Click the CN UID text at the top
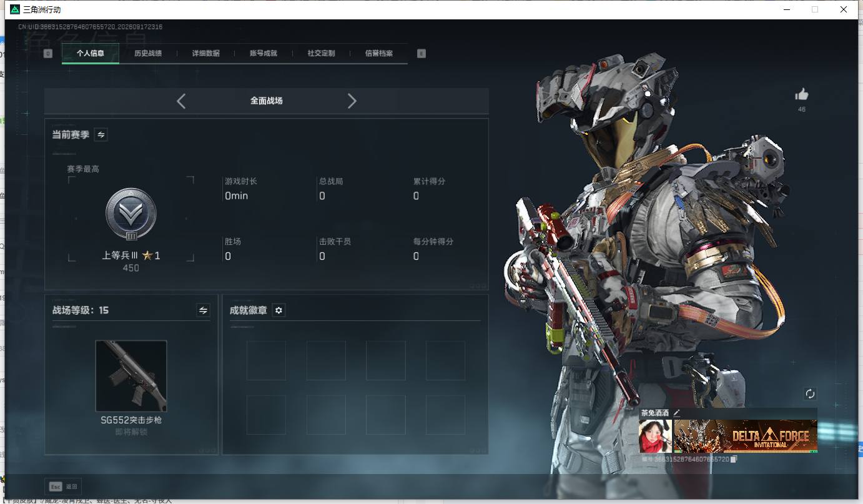863x504 pixels. 91,27
